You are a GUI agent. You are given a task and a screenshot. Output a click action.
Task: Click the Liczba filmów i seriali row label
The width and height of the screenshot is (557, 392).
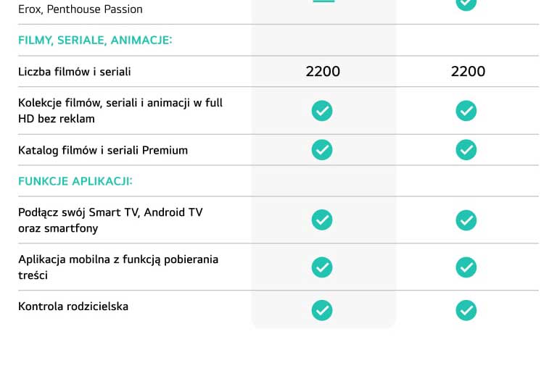click(x=75, y=72)
